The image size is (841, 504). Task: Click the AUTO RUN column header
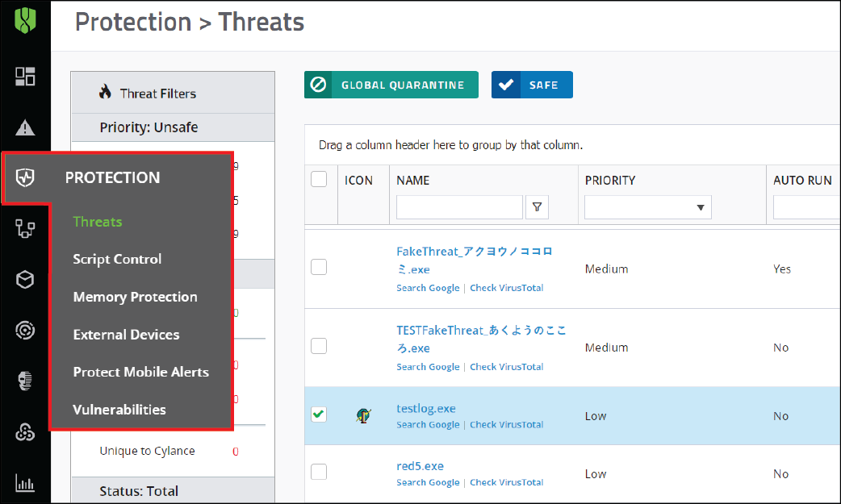pos(802,181)
